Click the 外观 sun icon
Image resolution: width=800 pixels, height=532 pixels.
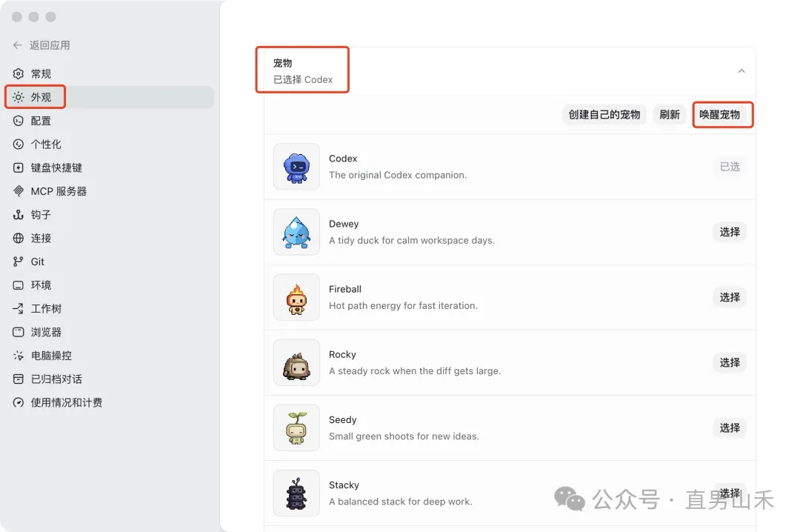19,98
